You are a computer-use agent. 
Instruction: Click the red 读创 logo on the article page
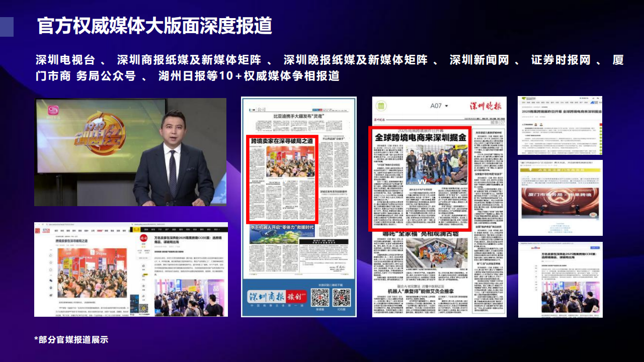tap(143, 238)
